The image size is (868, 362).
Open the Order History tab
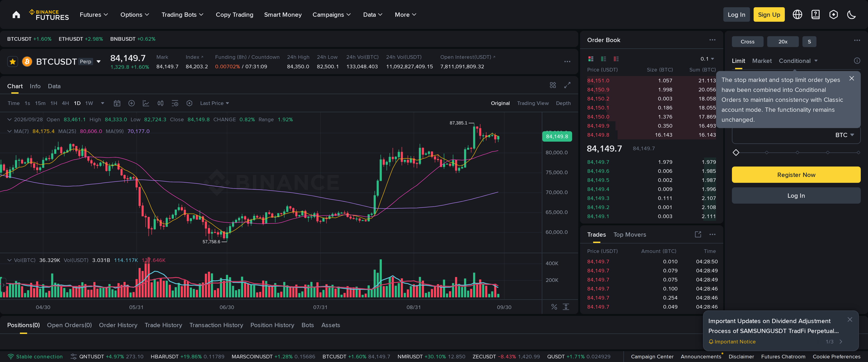(118, 325)
